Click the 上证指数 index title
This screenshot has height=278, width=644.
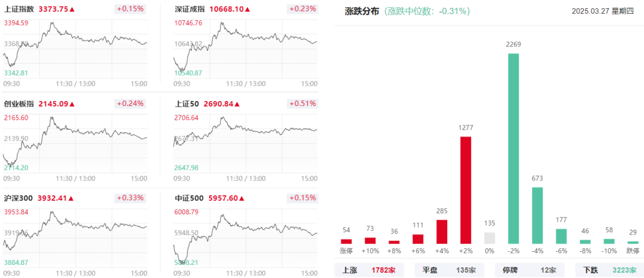point(19,9)
